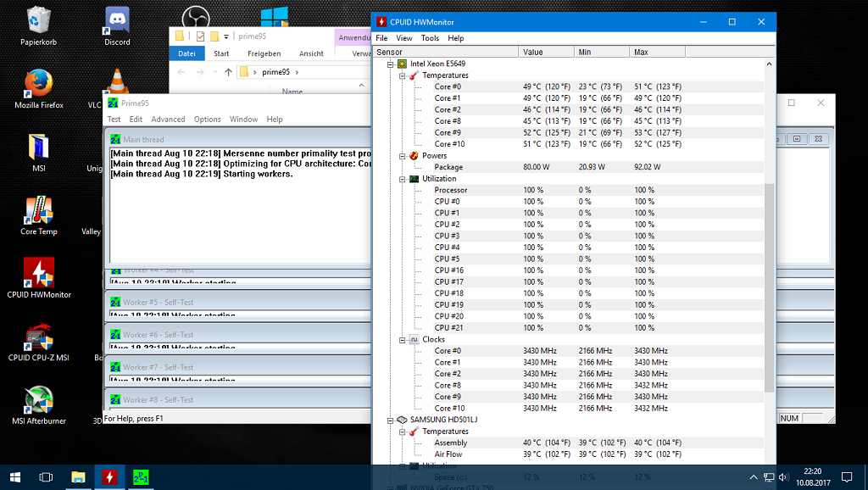Viewport: 868px width, 490px height.
Task: Select the MSI Afterburner desktop icon
Action: (x=39, y=404)
